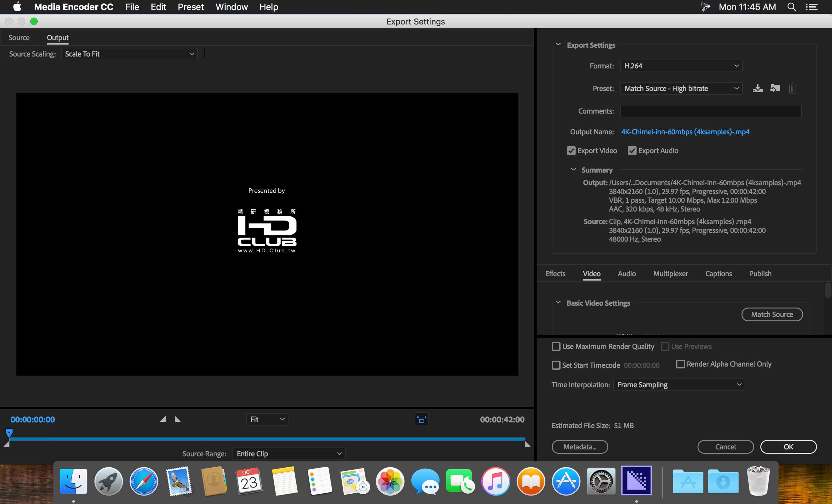Enable Use Maximum Render Quality

pos(556,346)
